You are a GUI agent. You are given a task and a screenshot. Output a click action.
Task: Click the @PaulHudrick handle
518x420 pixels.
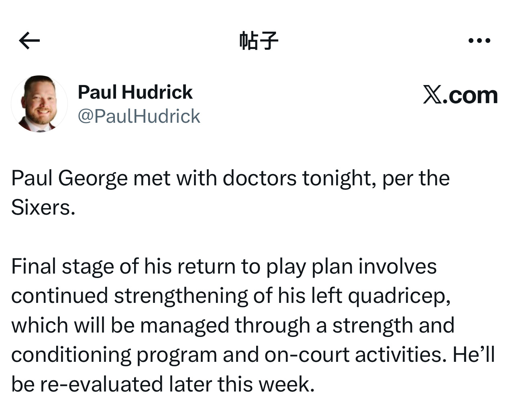pos(139,116)
